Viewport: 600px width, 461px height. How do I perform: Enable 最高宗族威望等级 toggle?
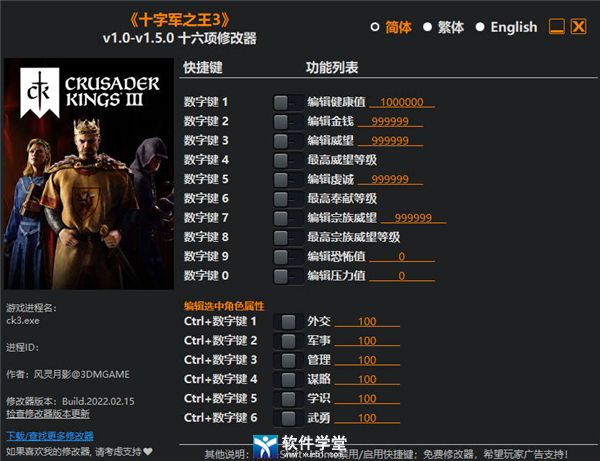tap(288, 238)
